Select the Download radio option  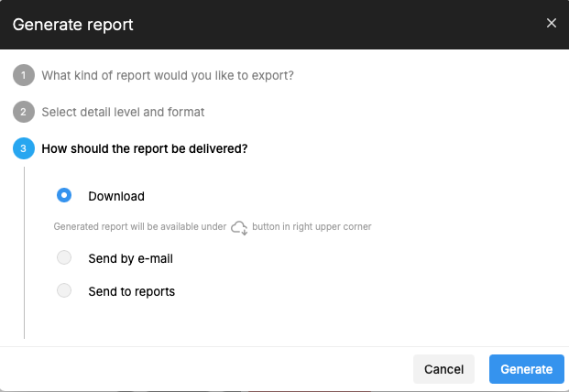point(64,195)
